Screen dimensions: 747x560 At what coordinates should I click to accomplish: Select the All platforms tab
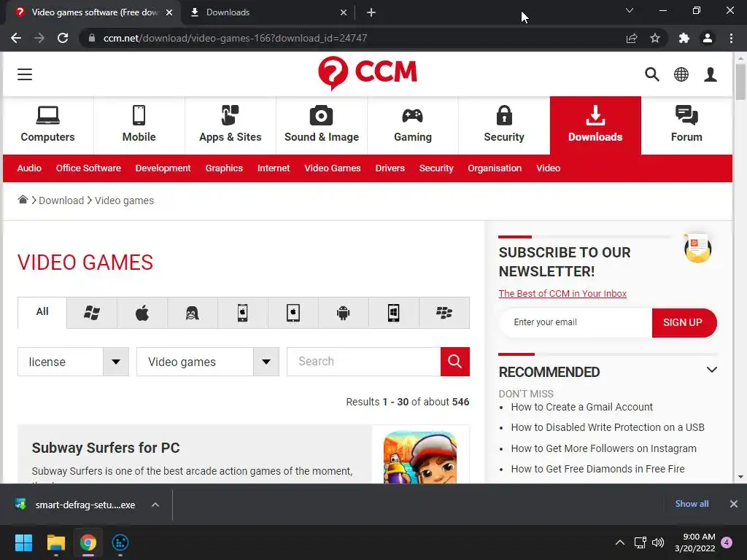coord(42,312)
